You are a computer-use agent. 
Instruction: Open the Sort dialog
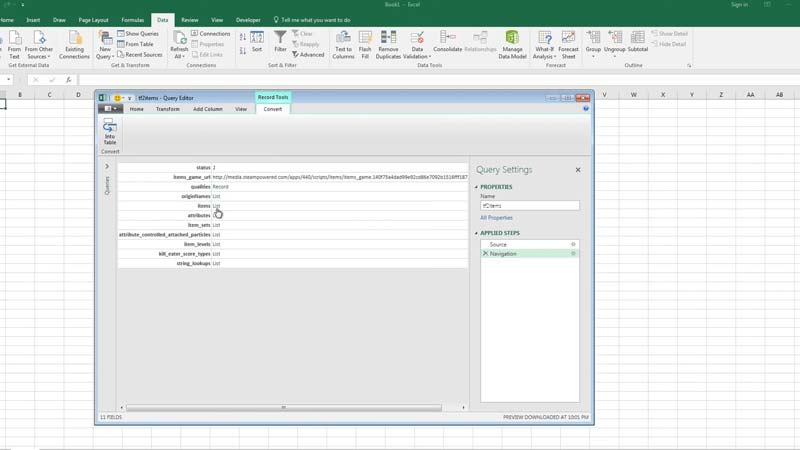click(x=257, y=41)
